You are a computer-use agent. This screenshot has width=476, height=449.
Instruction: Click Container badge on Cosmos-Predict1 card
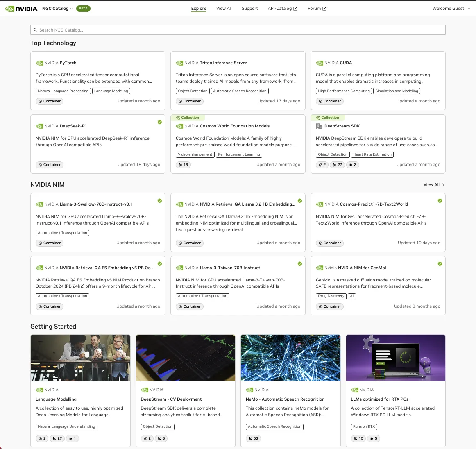330,243
